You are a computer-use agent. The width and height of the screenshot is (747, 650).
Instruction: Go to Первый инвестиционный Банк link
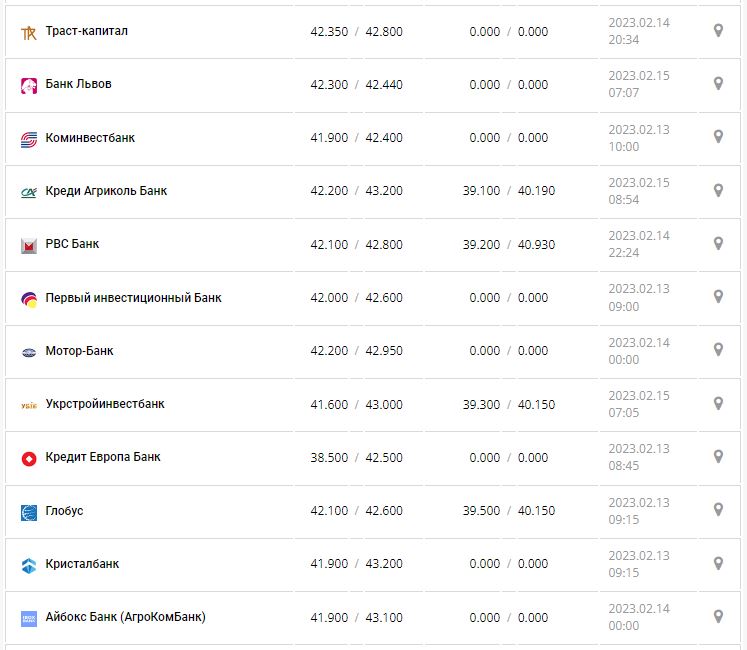click(x=134, y=297)
